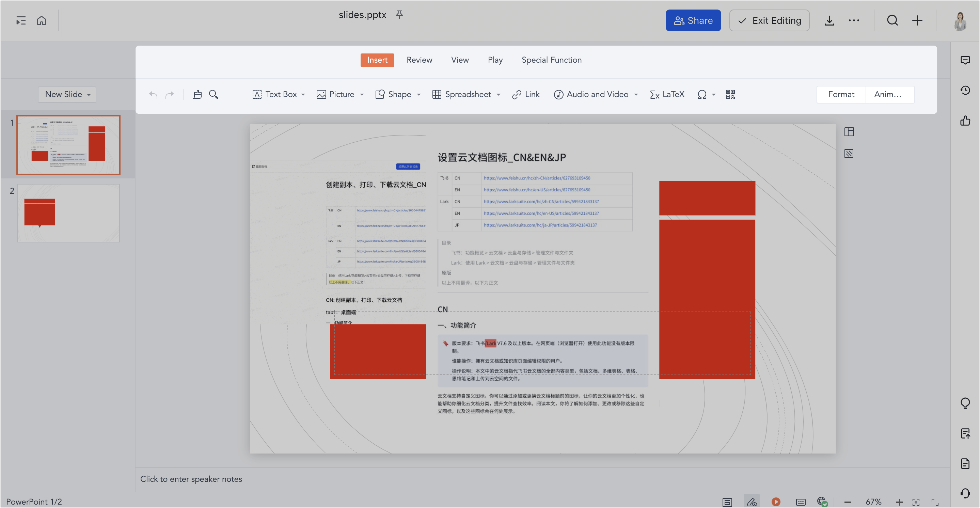Zoom in with plus button
This screenshot has height=508, width=980.
[899, 502]
